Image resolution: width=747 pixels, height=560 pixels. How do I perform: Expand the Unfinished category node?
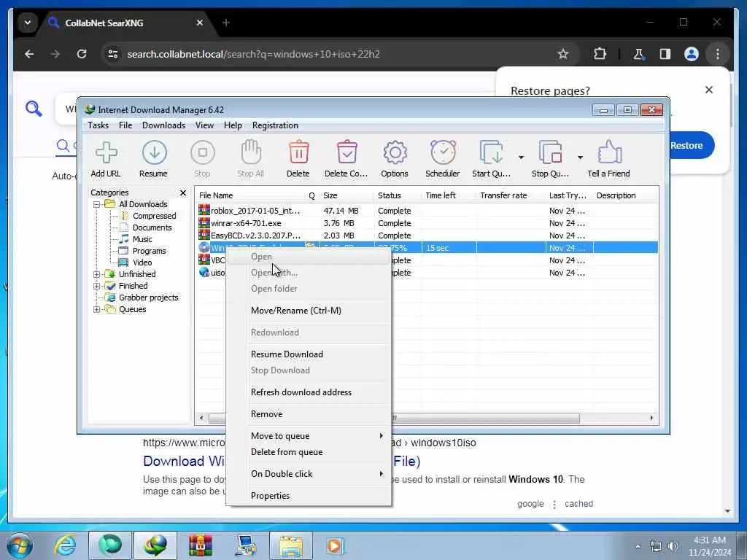(97, 274)
